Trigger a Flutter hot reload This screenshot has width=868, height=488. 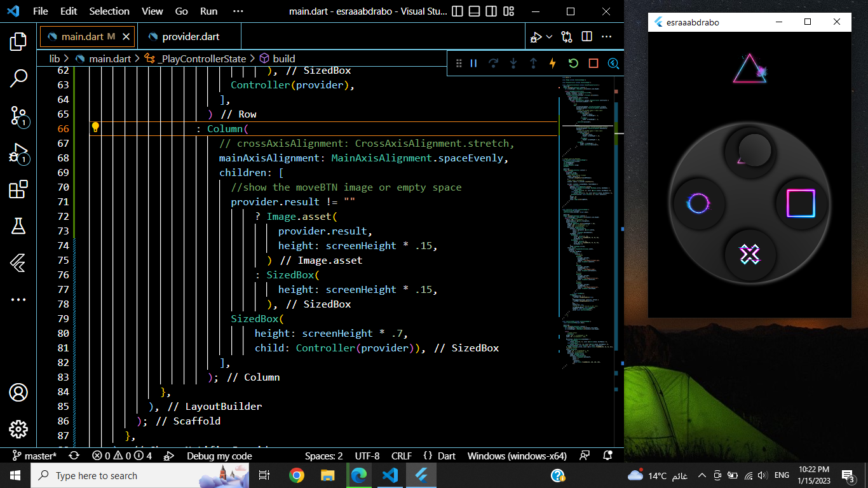(551, 63)
